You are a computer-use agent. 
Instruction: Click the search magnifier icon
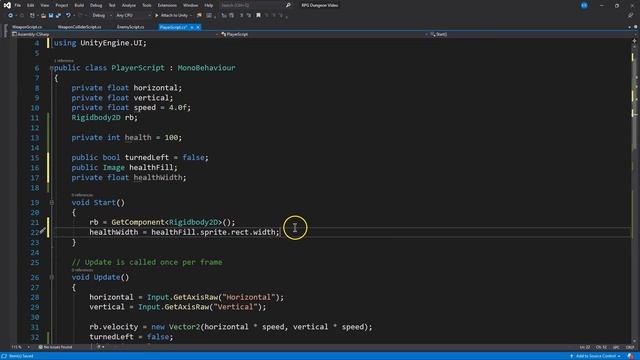coord(288,5)
